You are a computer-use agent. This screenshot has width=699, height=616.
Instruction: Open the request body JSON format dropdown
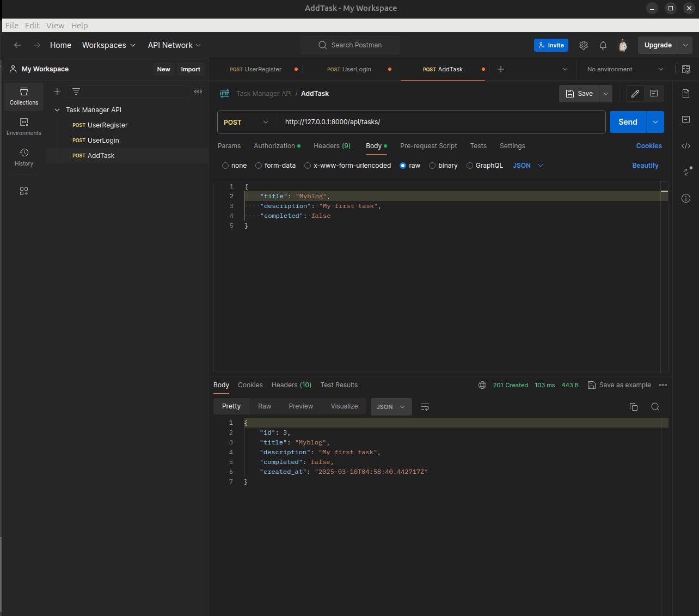pos(528,166)
